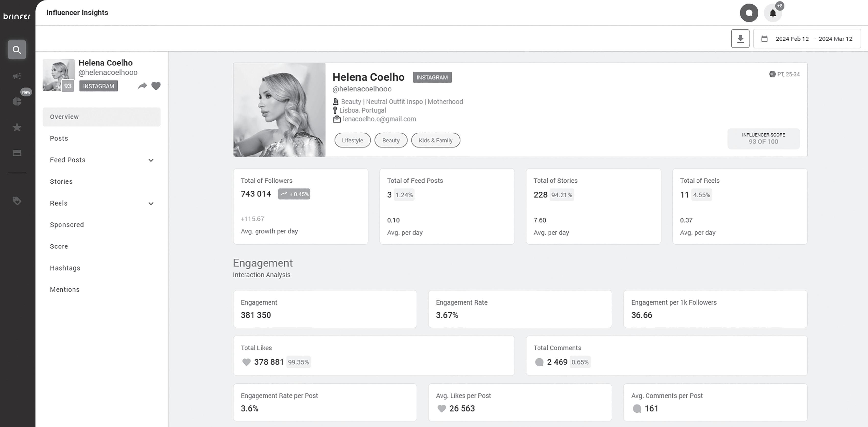Screen dimensions: 868x427
Task: Open the megaphone campaigns icon
Action: point(17,76)
